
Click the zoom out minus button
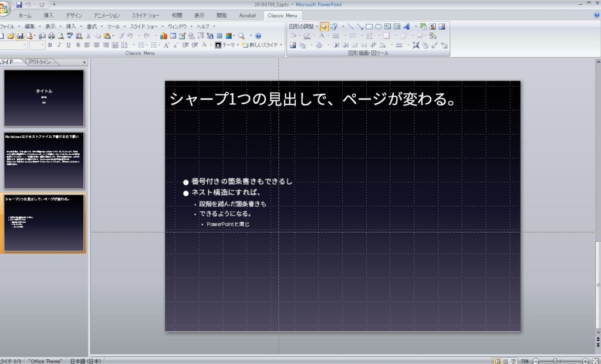tap(535, 361)
